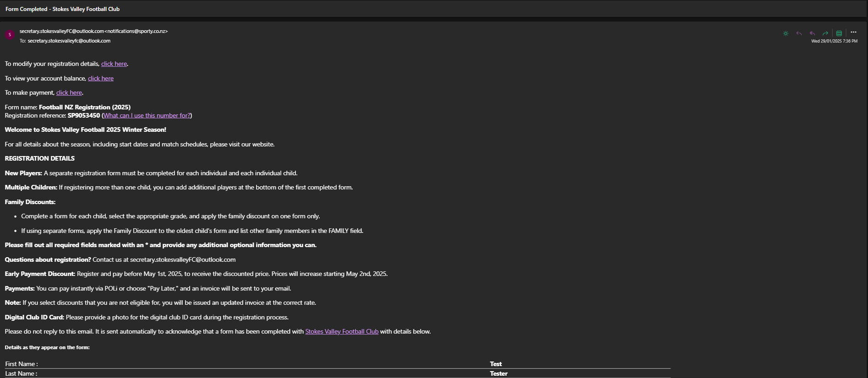
Task: Open the more actions ellipsis menu
Action: 853,32
